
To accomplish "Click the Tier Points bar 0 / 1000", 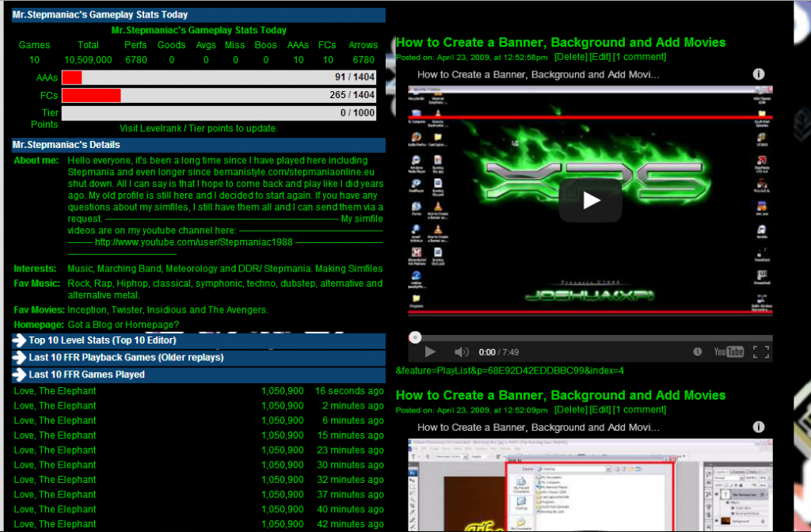I will pyautogui.click(x=219, y=112).
